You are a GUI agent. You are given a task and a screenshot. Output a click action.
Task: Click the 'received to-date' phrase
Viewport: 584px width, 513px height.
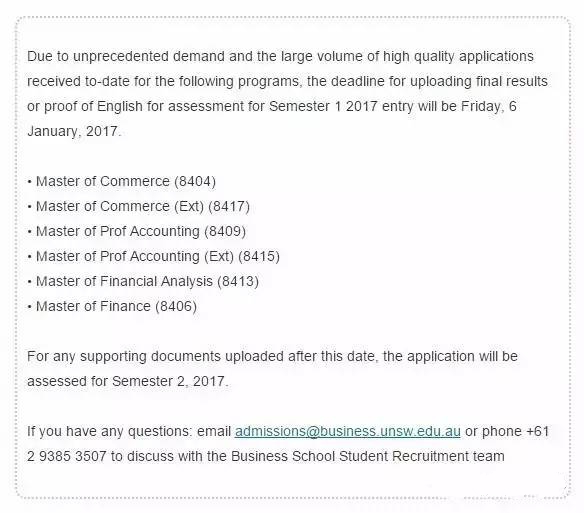pos(78,82)
